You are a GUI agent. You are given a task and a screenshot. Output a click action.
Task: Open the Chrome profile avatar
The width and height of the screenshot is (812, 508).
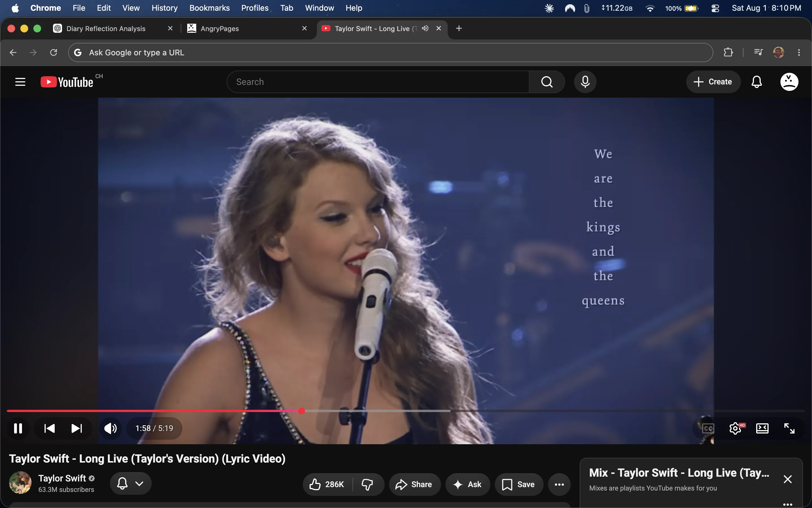click(x=778, y=52)
